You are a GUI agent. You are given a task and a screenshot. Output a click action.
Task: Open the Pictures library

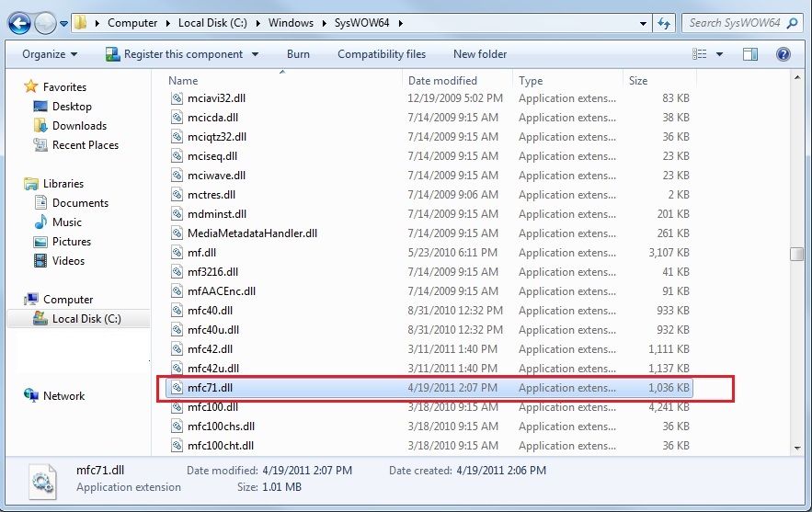[x=72, y=242]
